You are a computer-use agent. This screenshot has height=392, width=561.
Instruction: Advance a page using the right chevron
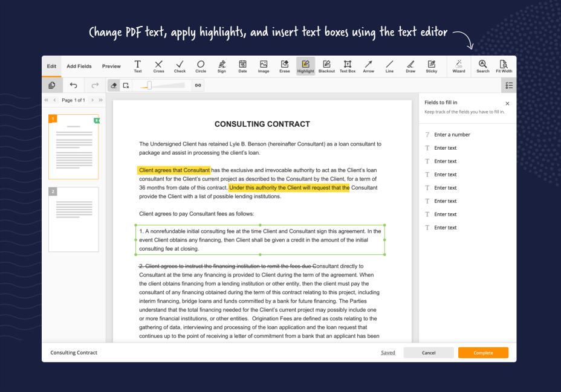[x=92, y=100]
